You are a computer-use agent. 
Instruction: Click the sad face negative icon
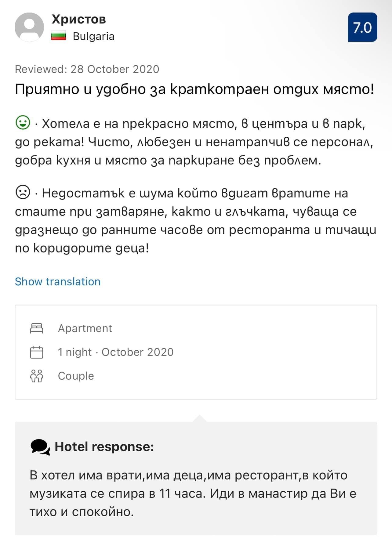click(x=23, y=193)
